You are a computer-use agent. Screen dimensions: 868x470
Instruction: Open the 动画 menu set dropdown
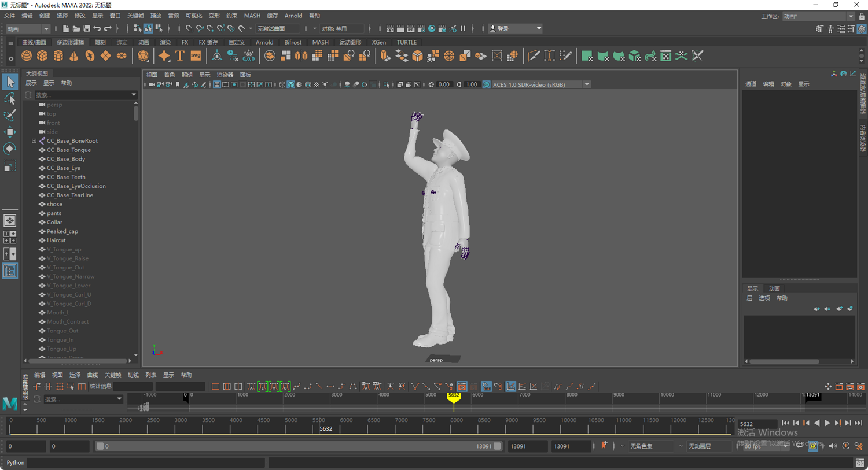click(28, 28)
